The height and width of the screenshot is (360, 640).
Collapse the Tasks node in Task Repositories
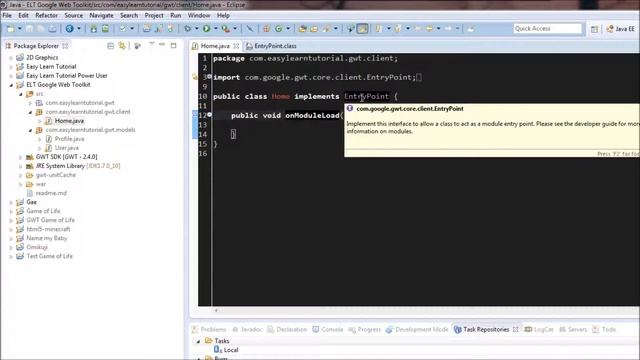(199, 341)
